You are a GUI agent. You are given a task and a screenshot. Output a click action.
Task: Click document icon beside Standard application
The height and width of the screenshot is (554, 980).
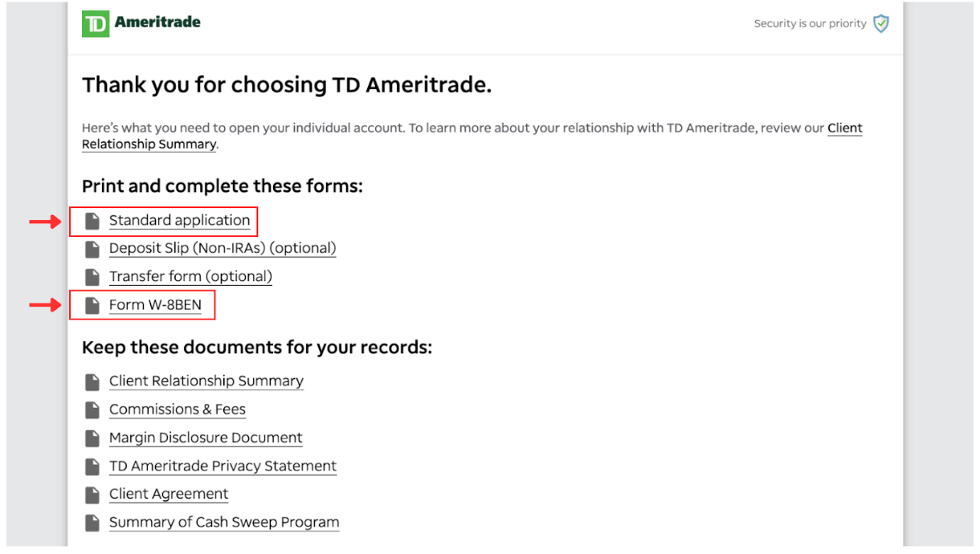pyautogui.click(x=93, y=221)
